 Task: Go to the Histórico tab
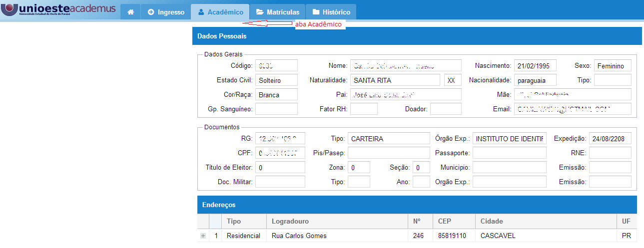[x=331, y=12]
